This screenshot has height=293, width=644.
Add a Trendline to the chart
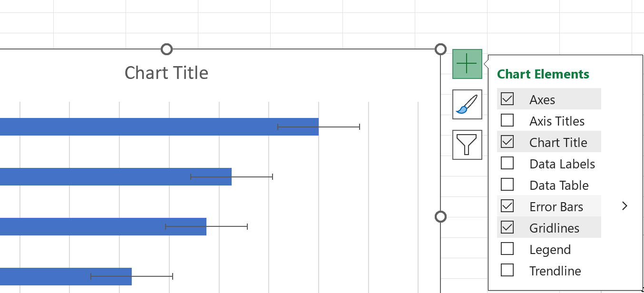pos(507,270)
